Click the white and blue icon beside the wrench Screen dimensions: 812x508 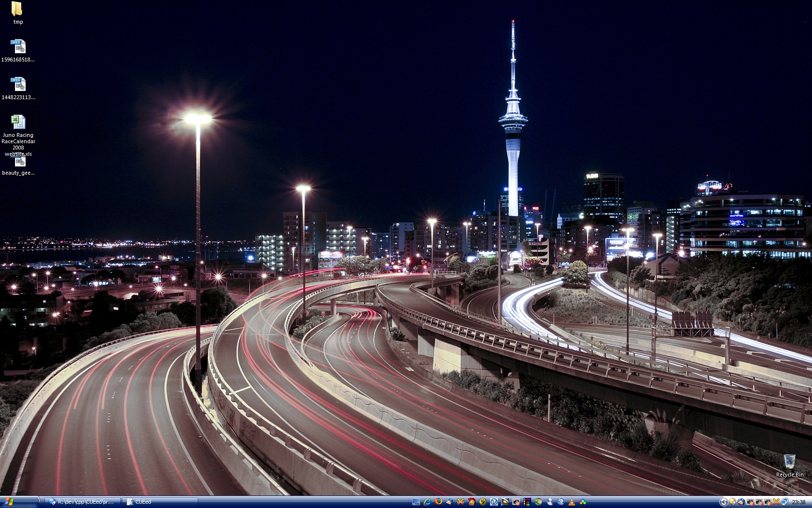(550, 502)
